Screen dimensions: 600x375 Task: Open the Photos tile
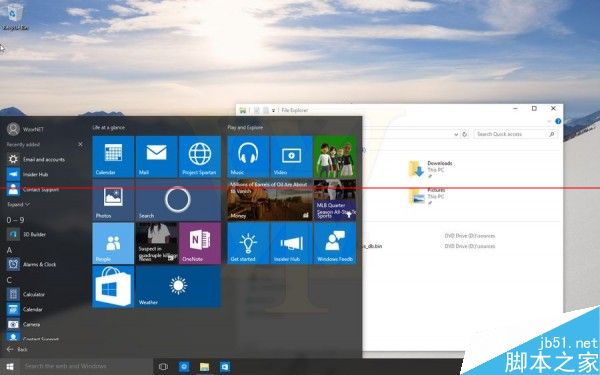click(113, 200)
